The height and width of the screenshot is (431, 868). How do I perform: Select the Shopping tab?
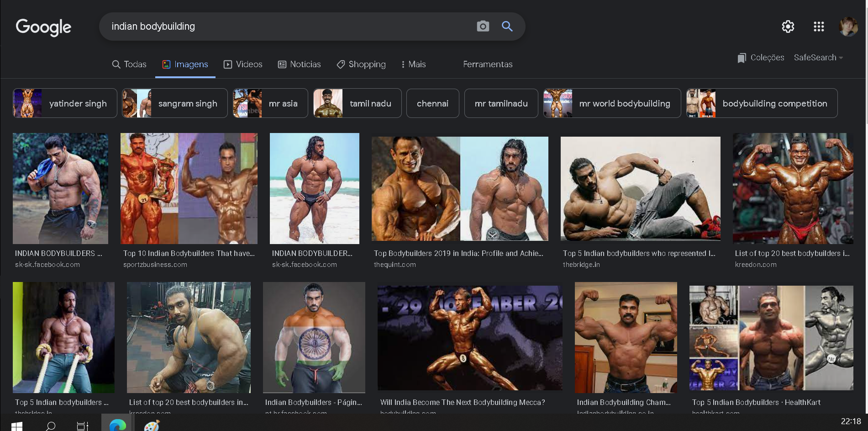point(361,64)
